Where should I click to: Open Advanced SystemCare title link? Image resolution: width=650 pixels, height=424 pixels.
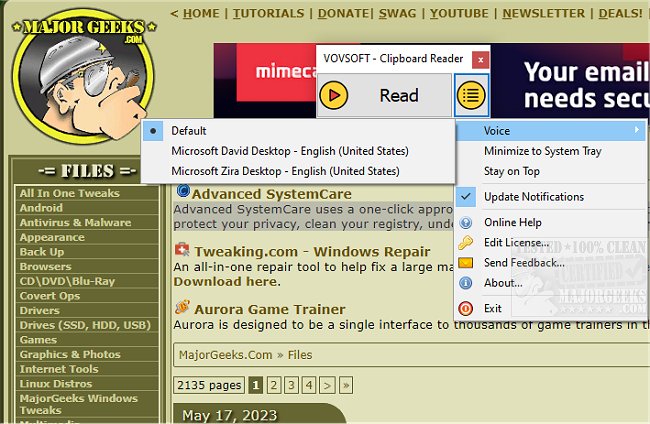[x=272, y=194]
